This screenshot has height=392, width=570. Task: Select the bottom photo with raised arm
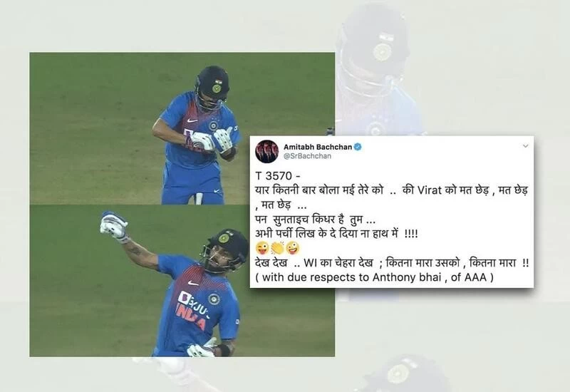tap(182, 281)
